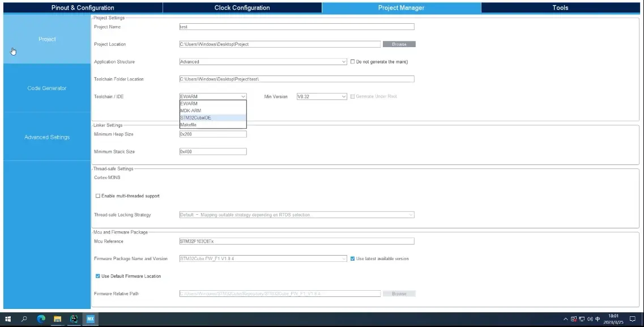The image size is (644, 327).
Task: Enable multi-threaded support checkbox
Action: [98, 196]
